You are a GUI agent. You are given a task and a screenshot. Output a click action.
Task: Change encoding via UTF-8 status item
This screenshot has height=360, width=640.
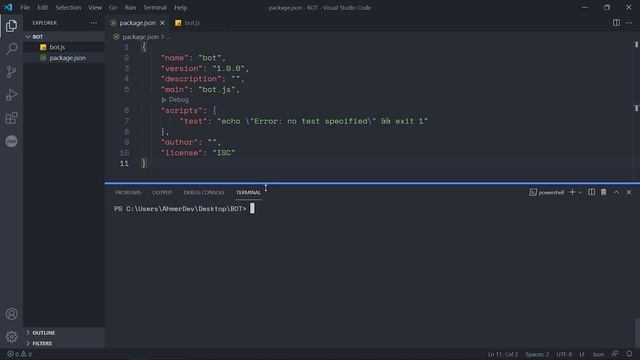[564, 354]
